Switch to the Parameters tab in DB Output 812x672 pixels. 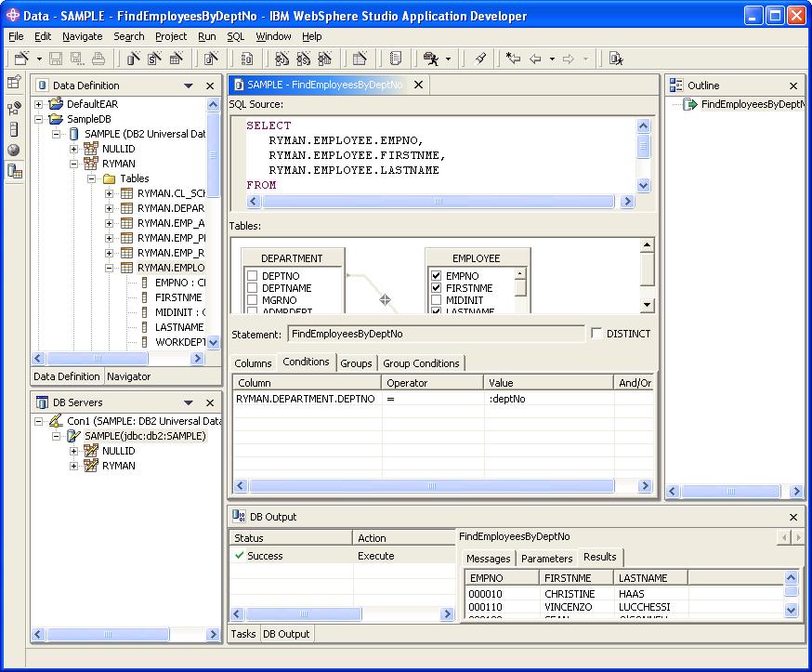pos(547,558)
